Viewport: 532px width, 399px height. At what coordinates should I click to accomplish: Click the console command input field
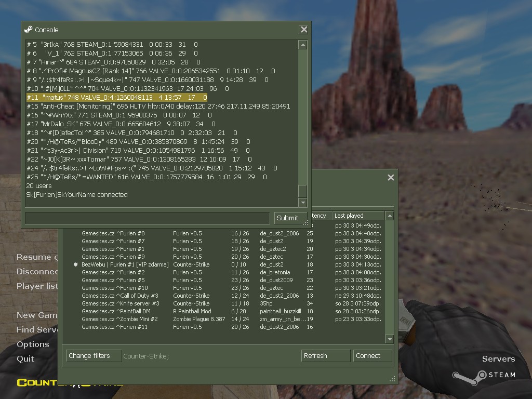point(147,218)
